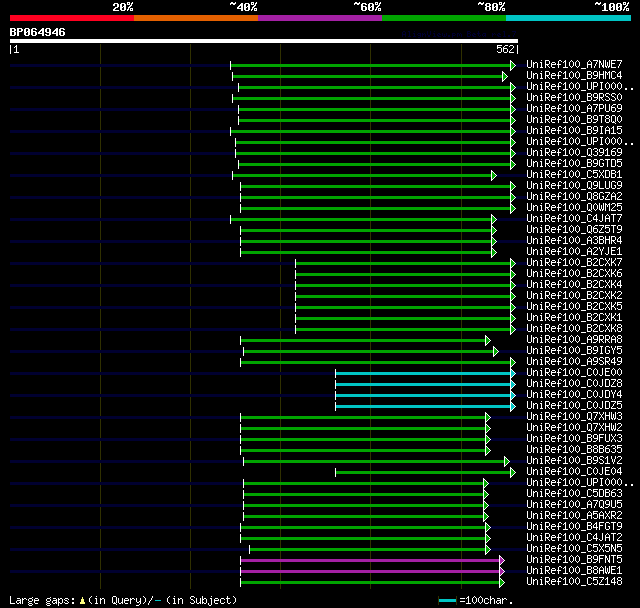The height and width of the screenshot is (608, 640).
Task: Open the UniRef100_B9HMC4 entry
Action: click(574, 75)
